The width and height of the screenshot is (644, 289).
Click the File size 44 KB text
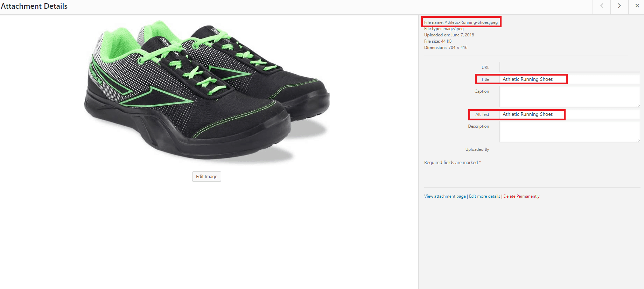point(438,41)
